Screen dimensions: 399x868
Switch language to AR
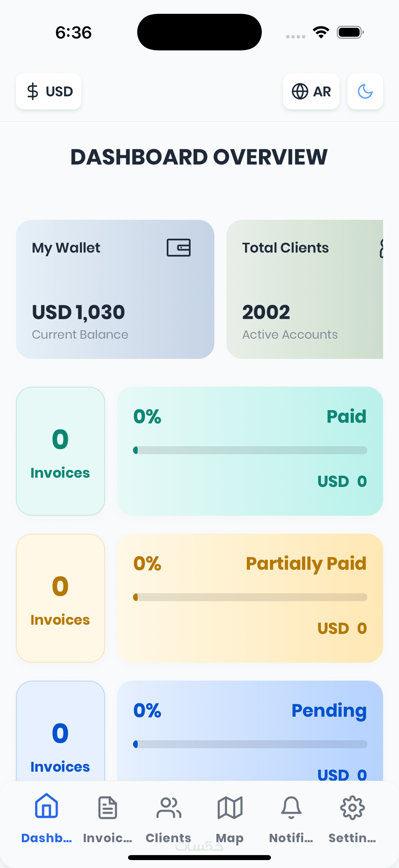coord(311,91)
